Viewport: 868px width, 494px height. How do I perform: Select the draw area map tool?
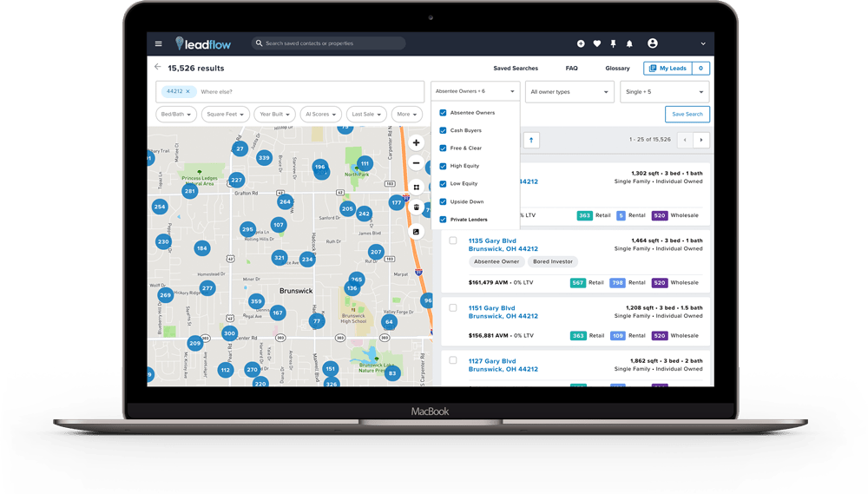[417, 187]
